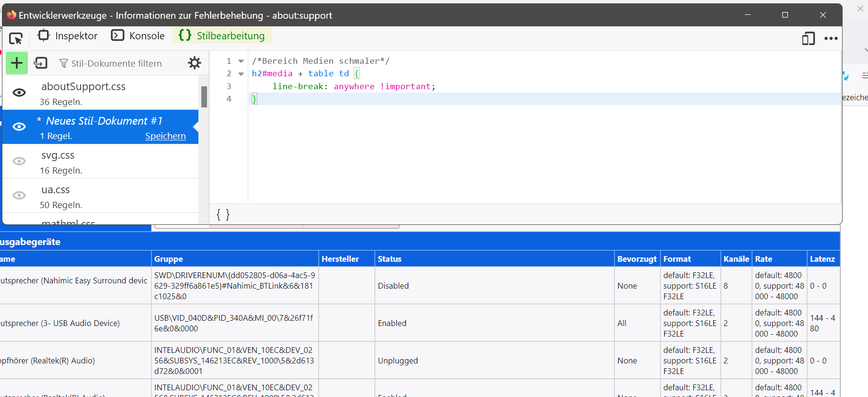The image size is (868, 397).
Task: Toggle visibility of aboutSupport.css
Action: coord(19,93)
